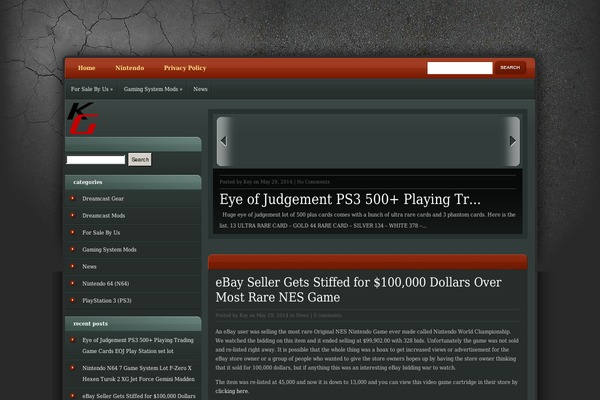This screenshot has height=400, width=600.
Task: Open Dreamcast Mods category
Action: 104,216
